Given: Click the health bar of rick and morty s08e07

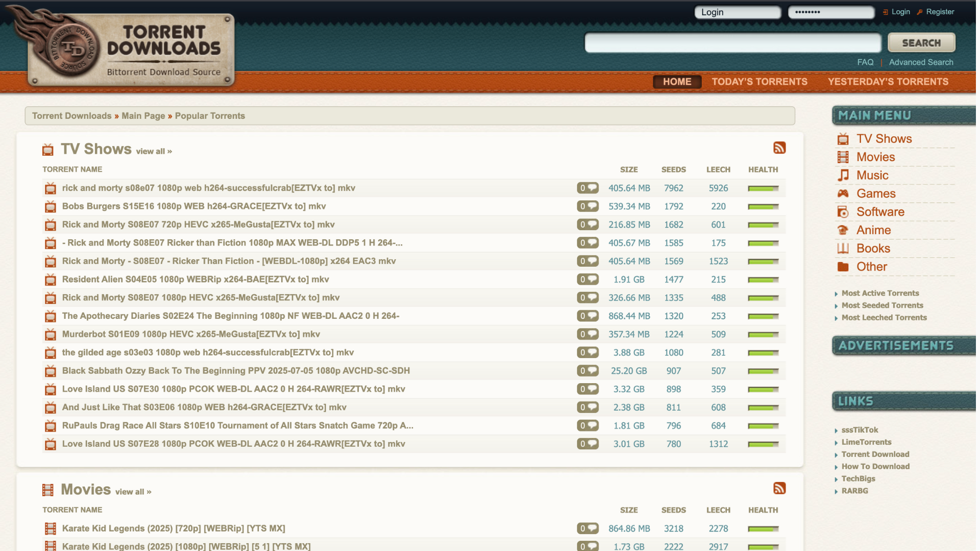Looking at the screenshot, I should [763, 188].
